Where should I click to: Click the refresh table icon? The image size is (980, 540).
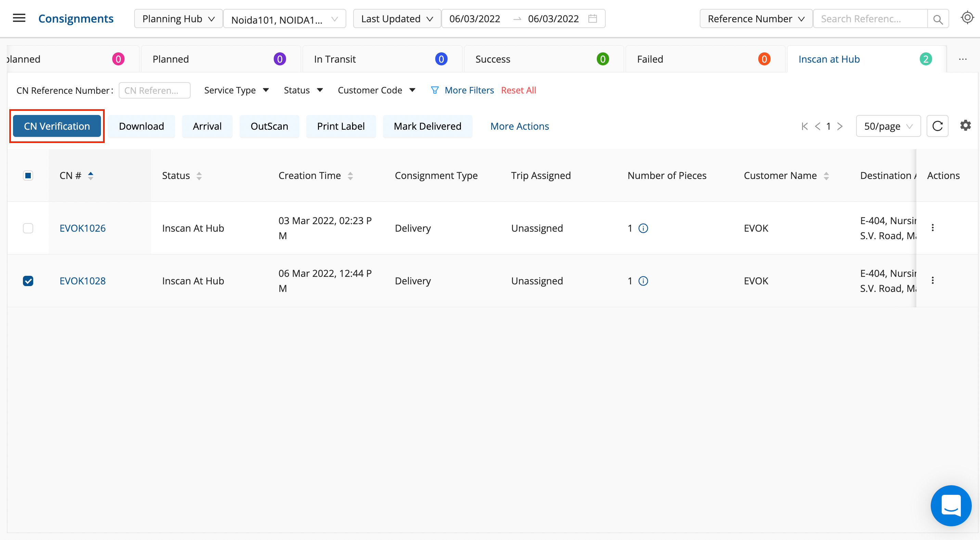(937, 126)
